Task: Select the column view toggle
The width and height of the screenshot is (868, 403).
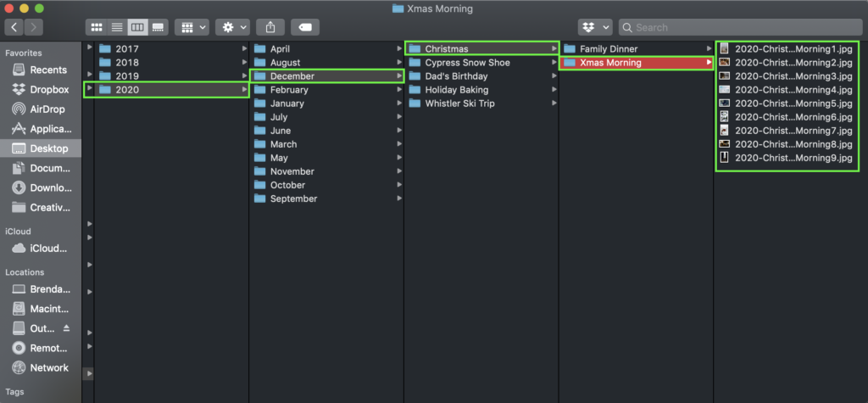Action: click(137, 27)
